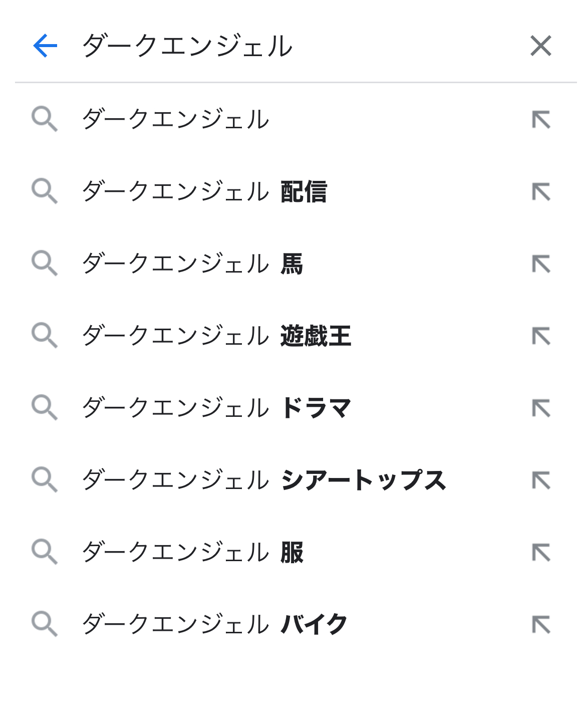Pick the suggestion ending with 馬
The image size is (586, 728).
(192, 264)
